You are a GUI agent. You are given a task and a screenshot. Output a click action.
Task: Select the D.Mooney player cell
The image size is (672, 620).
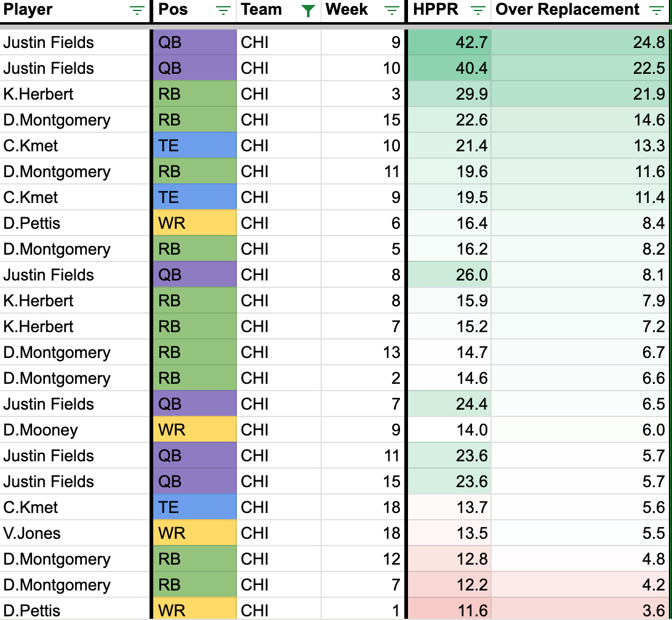(41, 430)
